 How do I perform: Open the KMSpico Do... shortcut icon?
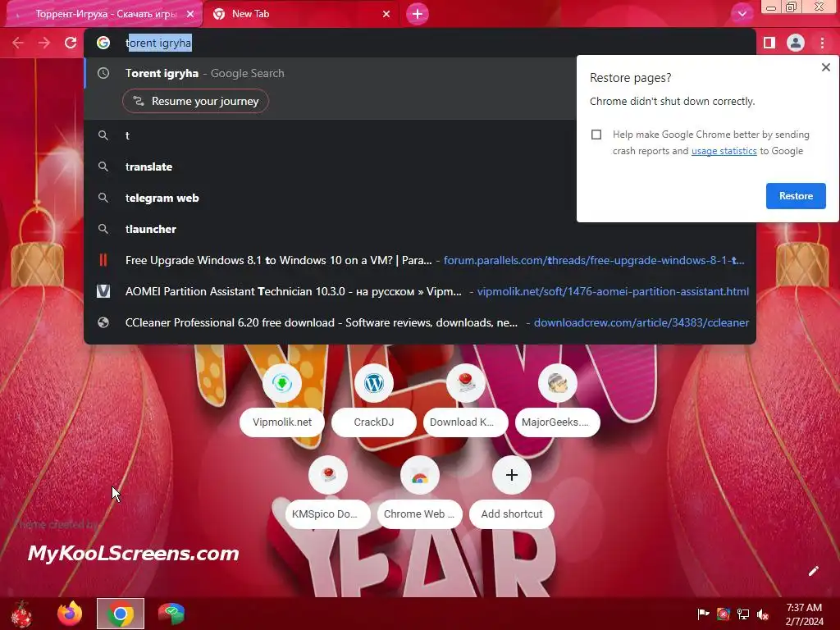click(x=328, y=475)
